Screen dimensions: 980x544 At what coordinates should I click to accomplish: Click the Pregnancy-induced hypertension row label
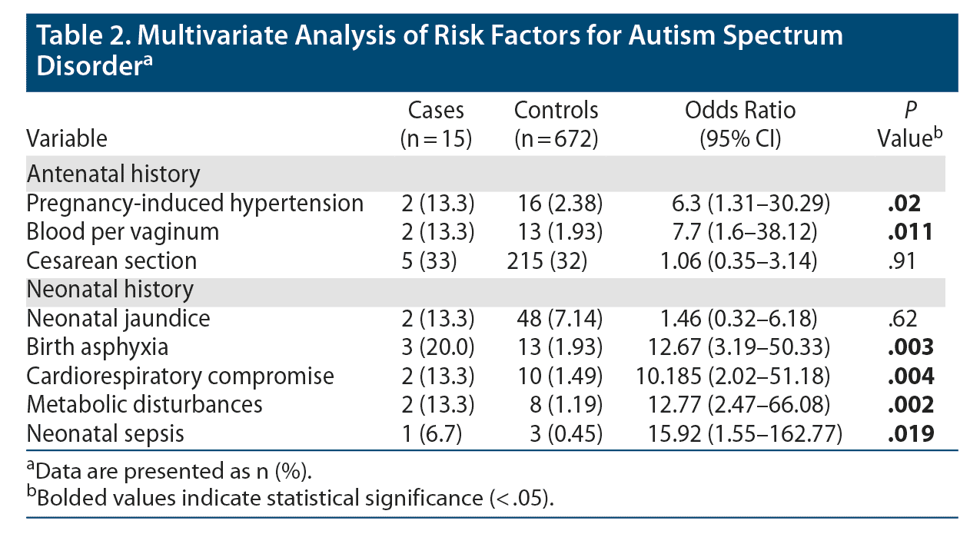[x=194, y=203]
